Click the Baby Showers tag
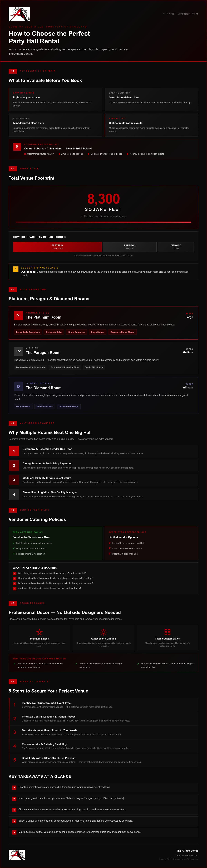Screen dimensions: 207x868 (23, 406)
